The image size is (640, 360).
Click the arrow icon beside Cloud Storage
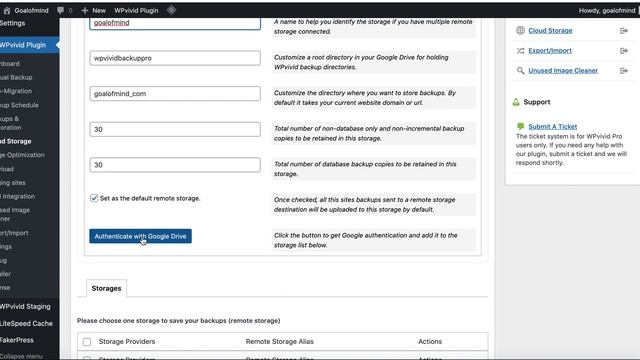[x=624, y=31]
